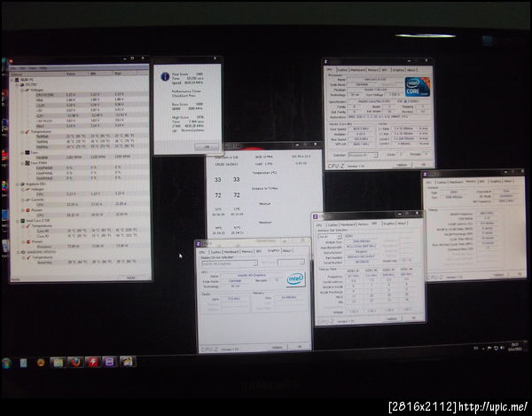
Task: Switch to Mainboard tab in CPU-Z CPU window
Action: click(x=357, y=70)
